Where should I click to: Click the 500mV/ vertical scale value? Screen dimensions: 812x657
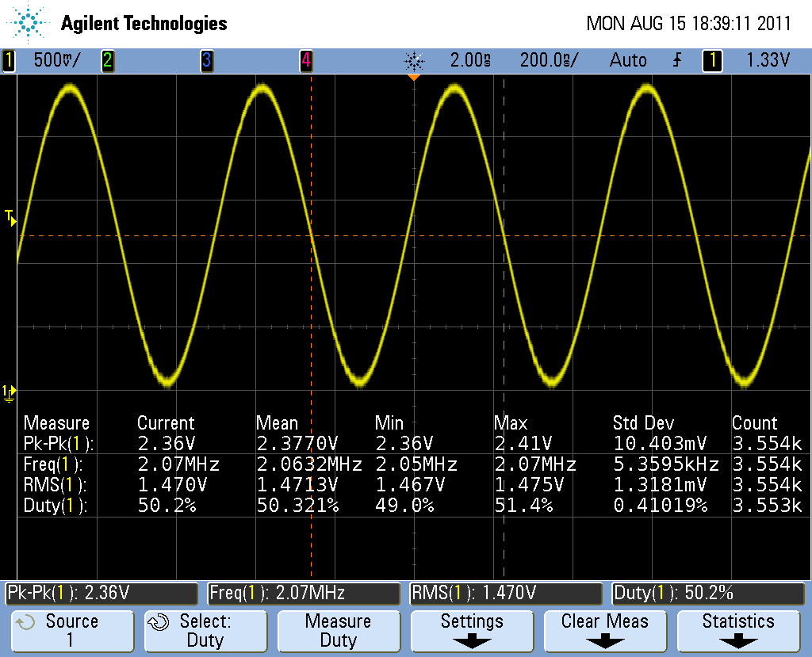[57, 60]
